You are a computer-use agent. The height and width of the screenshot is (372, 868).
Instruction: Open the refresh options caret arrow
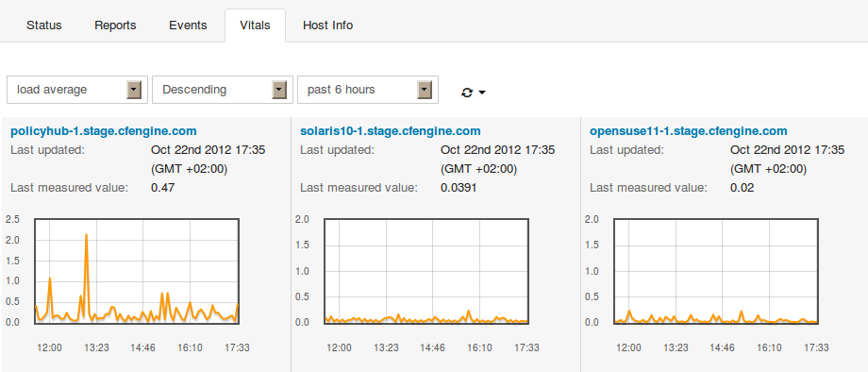point(481,93)
